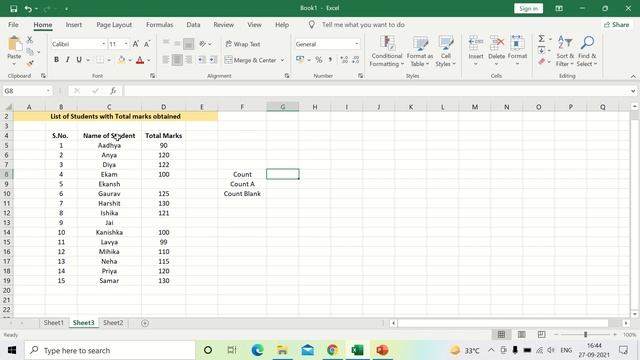Click the Cut scissors icon
Image resolution: width=640 pixels, height=360 pixels.
tap(30, 40)
